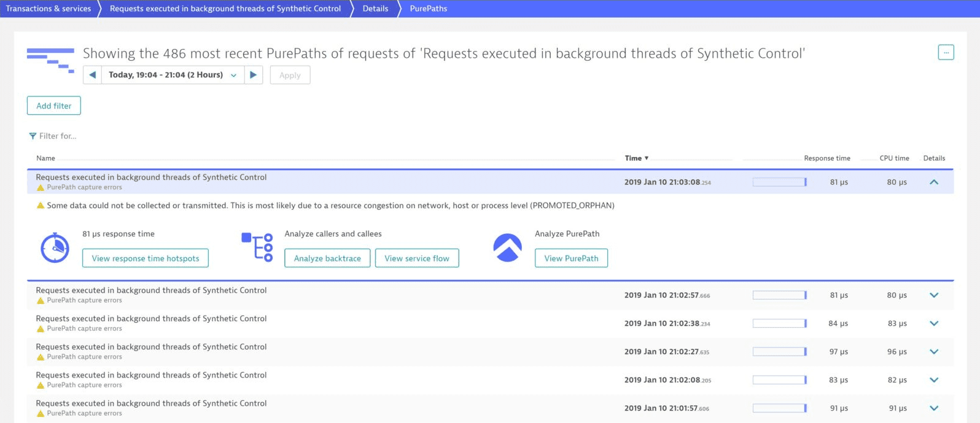Go to previous timeframe with left arrow

point(93,75)
